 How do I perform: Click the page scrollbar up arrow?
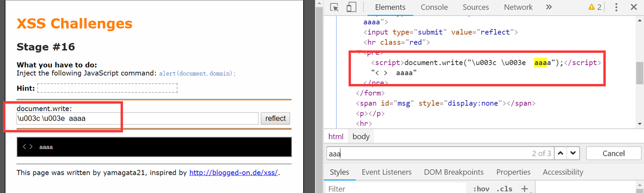319,4
